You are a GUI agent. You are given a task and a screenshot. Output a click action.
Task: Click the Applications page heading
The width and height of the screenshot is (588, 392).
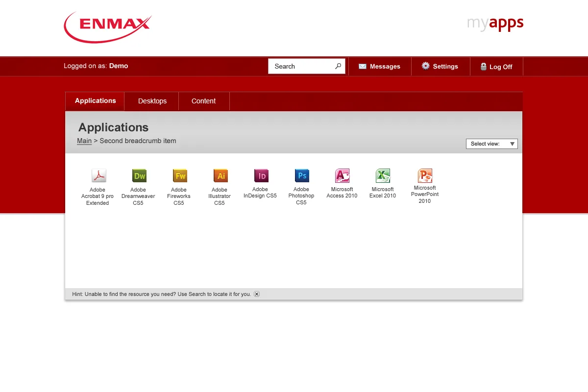(x=113, y=127)
